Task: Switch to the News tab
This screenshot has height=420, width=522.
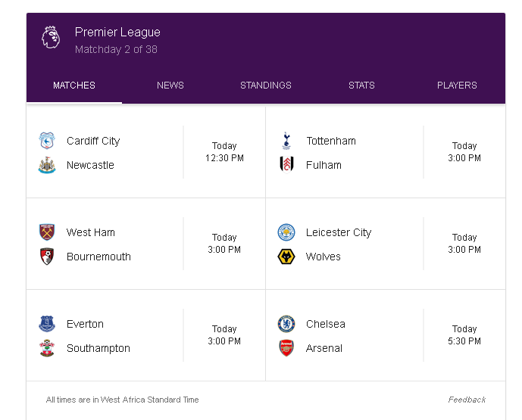Action: [170, 86]
